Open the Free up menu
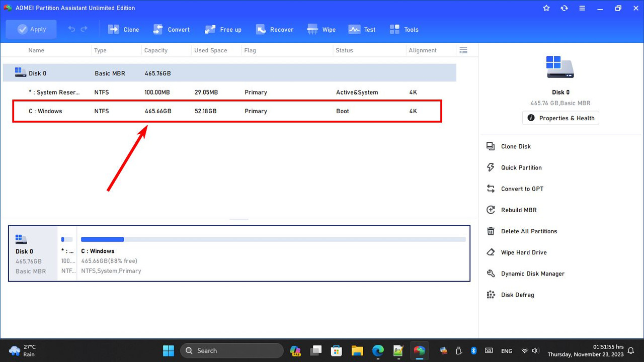This screenshot has height=362, width=644. (223, 29)
